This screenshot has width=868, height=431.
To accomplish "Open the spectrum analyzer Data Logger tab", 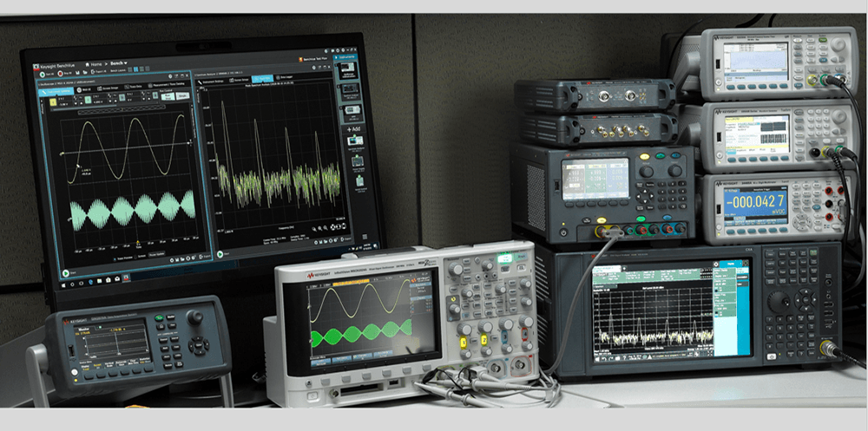I will click(284, 77).
